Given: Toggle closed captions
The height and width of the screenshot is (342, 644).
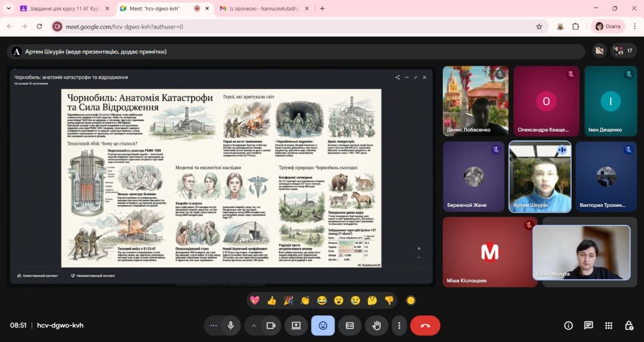Looking at the screenshot, I should (350, 325).
